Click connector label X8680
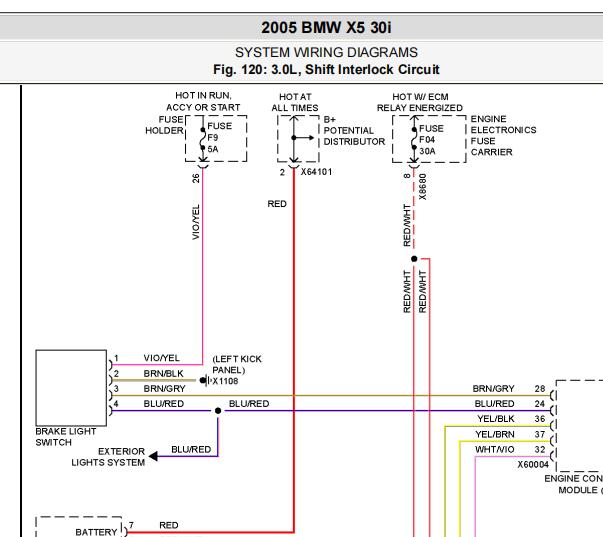Image resolution: width=603 pixels, height=537 pixels. (422, 187)
